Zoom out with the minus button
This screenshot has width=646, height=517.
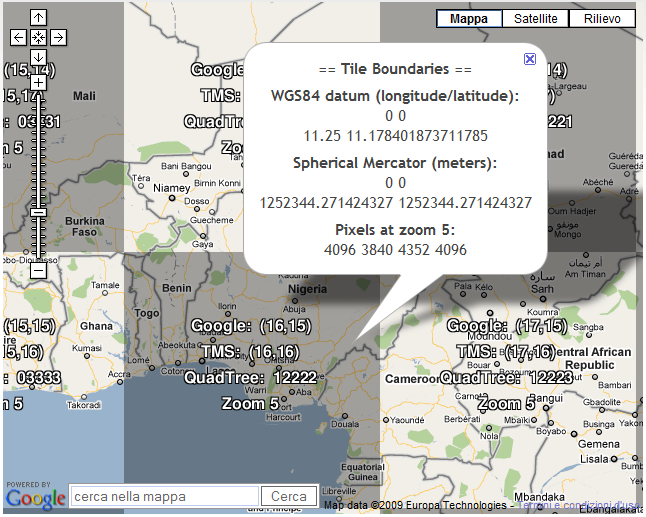tap(38, 271)
